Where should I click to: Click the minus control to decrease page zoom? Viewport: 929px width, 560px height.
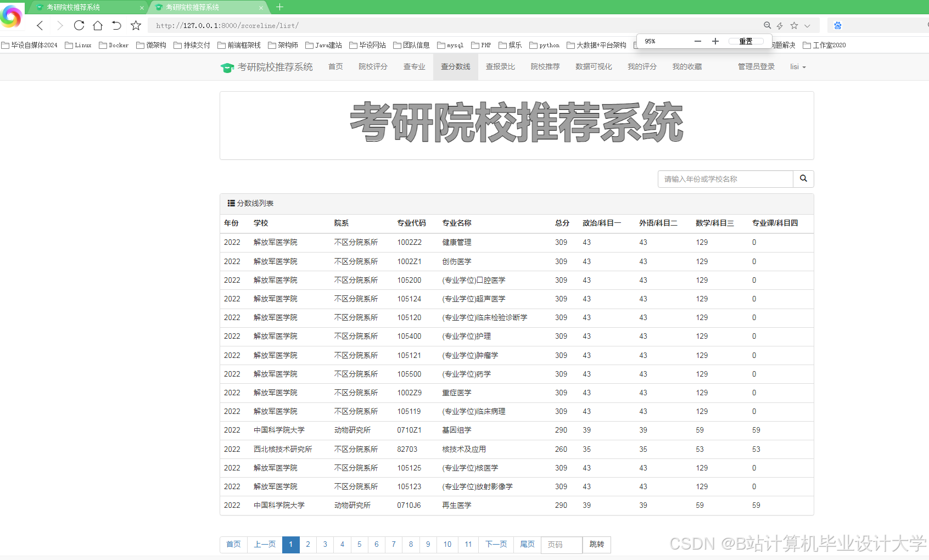click(x=698, y=41)
